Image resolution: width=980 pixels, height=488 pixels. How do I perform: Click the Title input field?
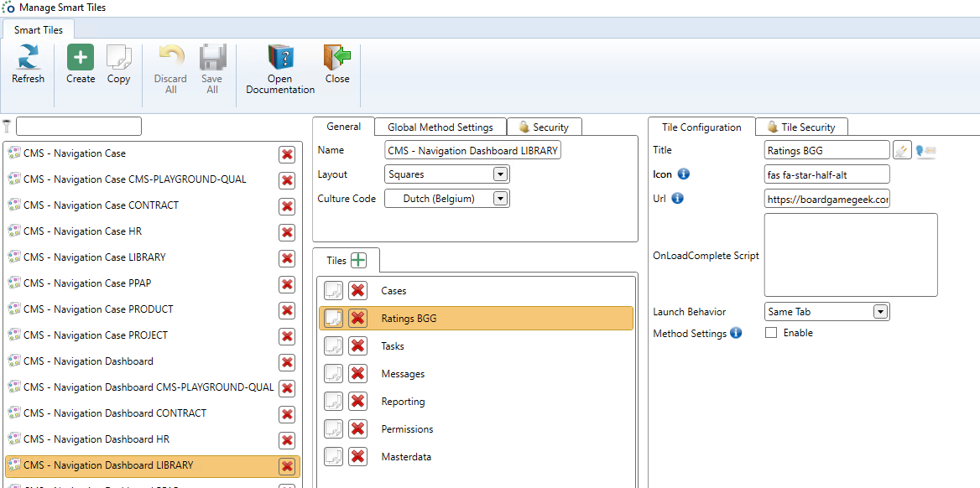tap(827, 150)
